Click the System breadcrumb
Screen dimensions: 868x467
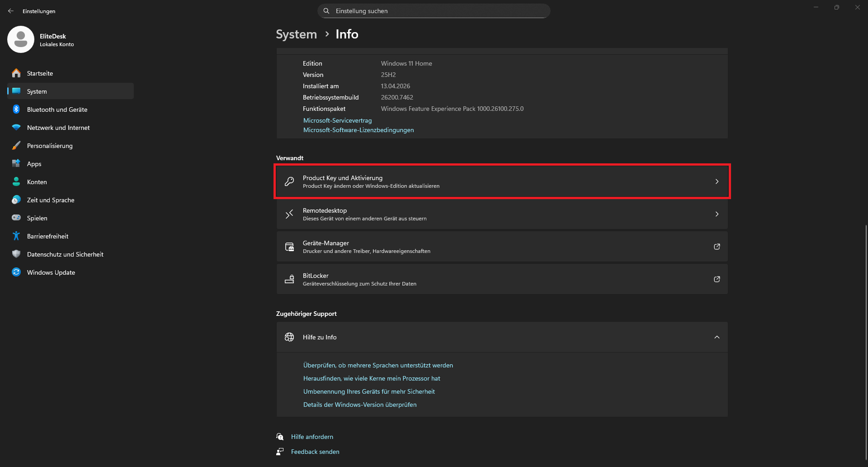296,34
